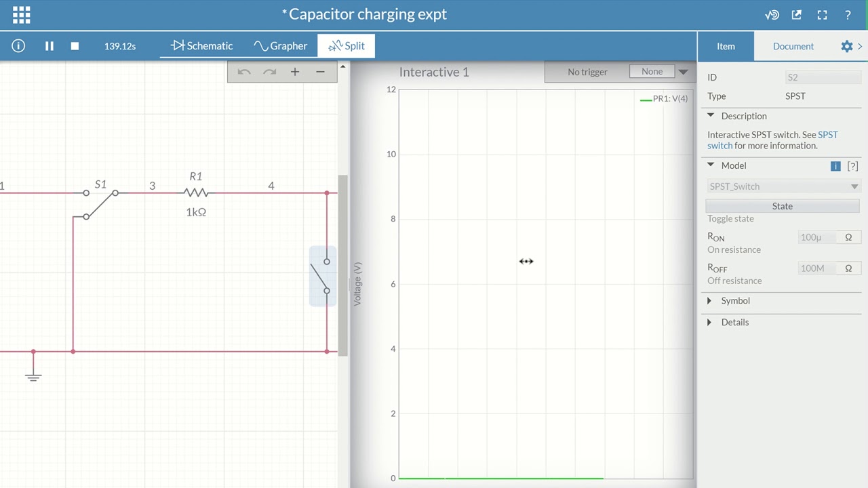Click the schematic vertical scrollbar
This screenshot has height=488, width=868.
343,264
